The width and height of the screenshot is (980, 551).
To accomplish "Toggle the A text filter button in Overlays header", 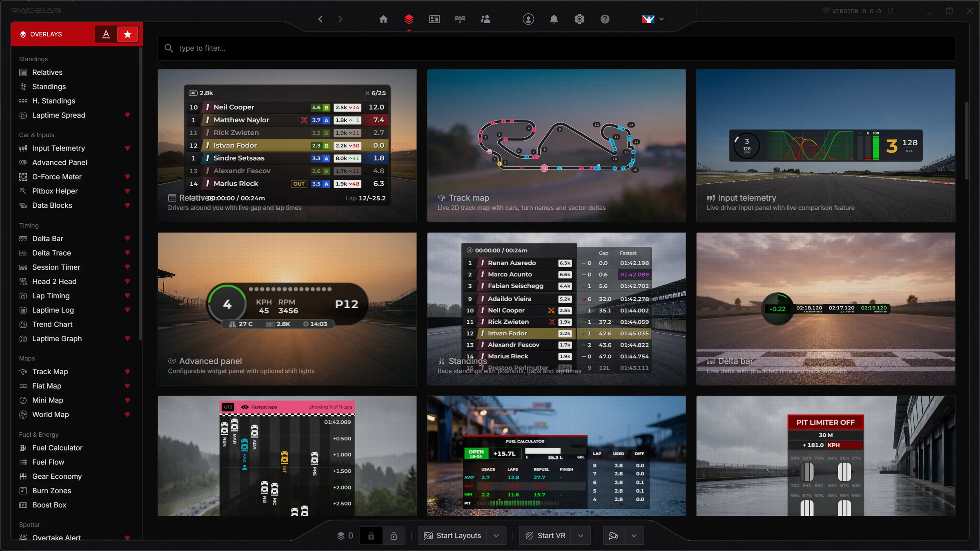I will click(x=106, y=34).
